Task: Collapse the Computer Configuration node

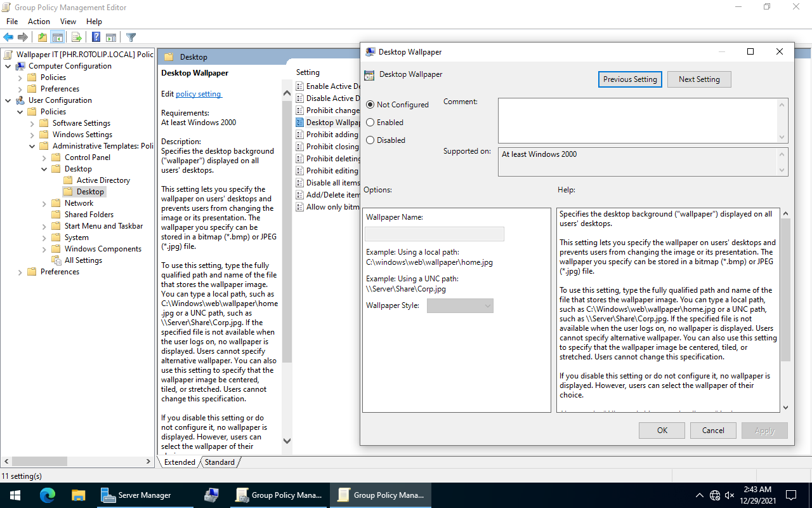Action: [8, 66]
